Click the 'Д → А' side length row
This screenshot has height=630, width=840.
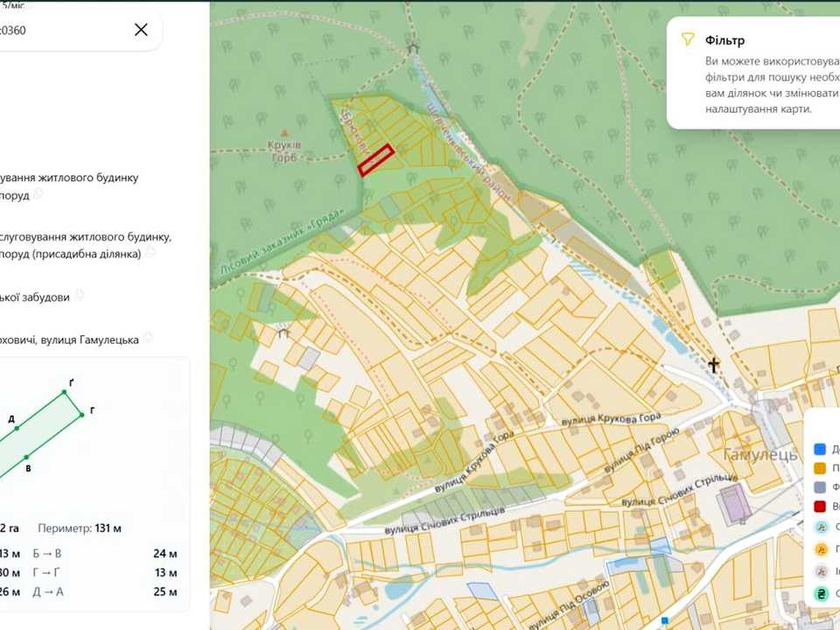coord(105,592)
